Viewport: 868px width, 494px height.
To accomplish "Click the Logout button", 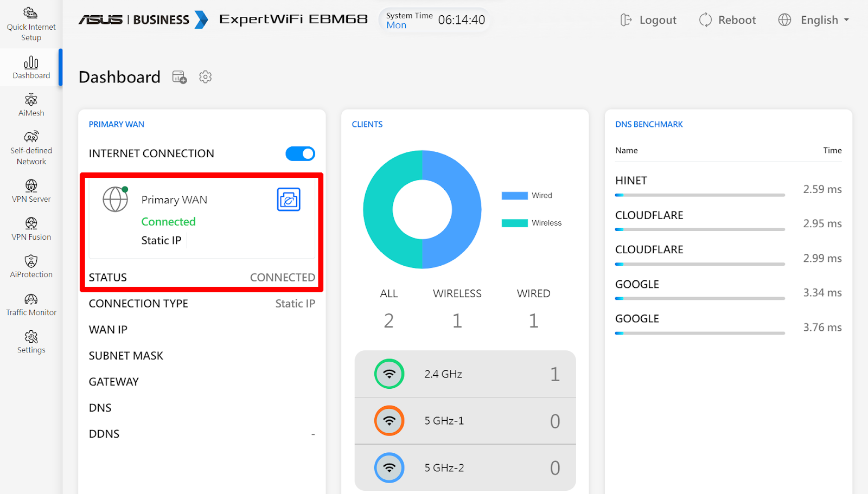I will (648, 20).
